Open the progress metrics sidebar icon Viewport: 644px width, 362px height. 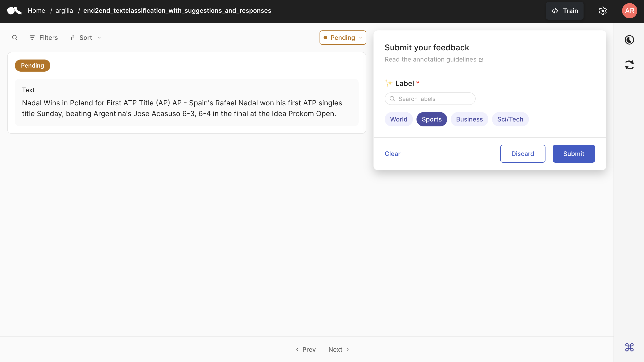click(x=629, y=40)
